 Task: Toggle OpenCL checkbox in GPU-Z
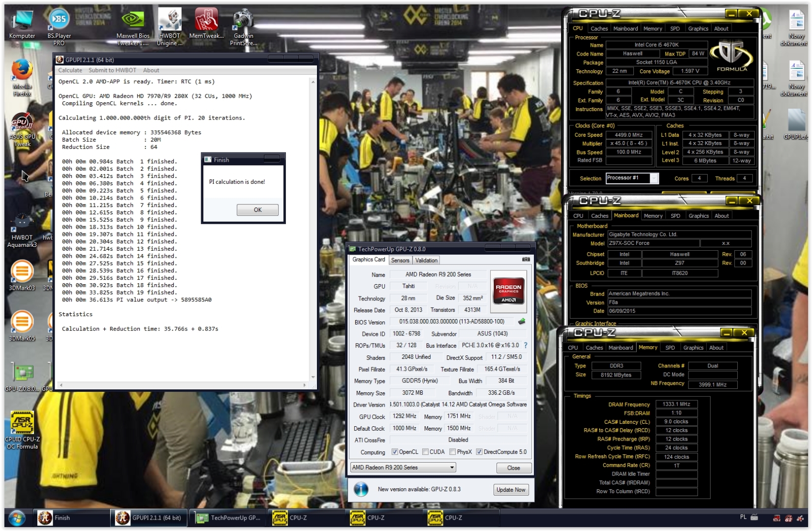click(x=394, y=452)
